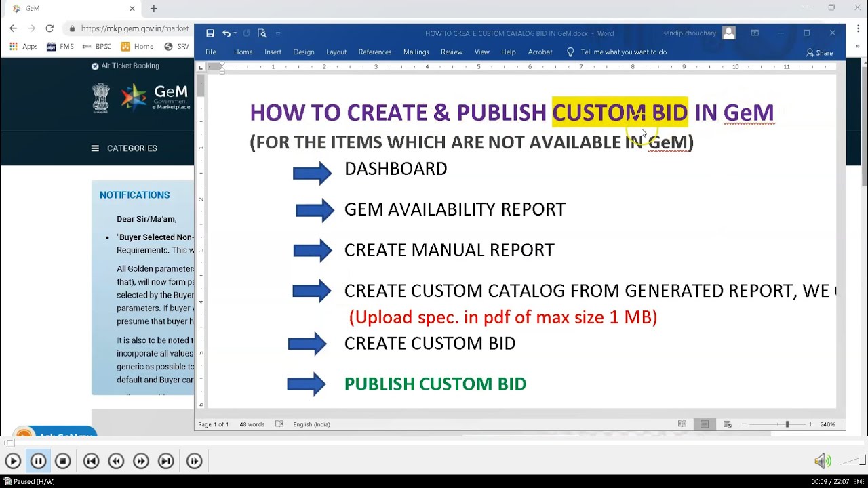The height and width of the screenshot is (488, 868).
Task: Switch to Web Layout view
Action: click(728, 424)
